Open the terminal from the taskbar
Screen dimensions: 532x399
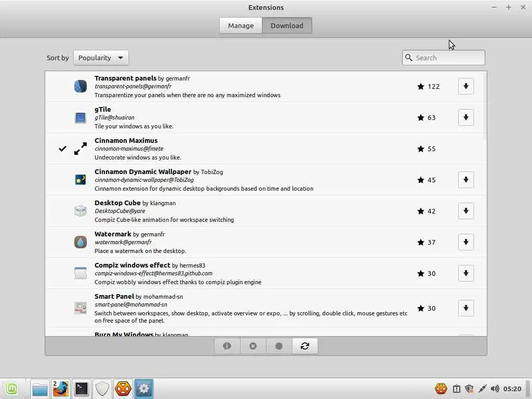(x=82, y=389)
